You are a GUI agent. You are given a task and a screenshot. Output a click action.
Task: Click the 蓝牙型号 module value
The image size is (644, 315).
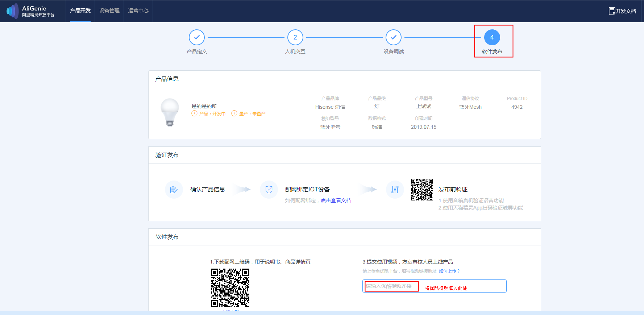coord(330,127)
